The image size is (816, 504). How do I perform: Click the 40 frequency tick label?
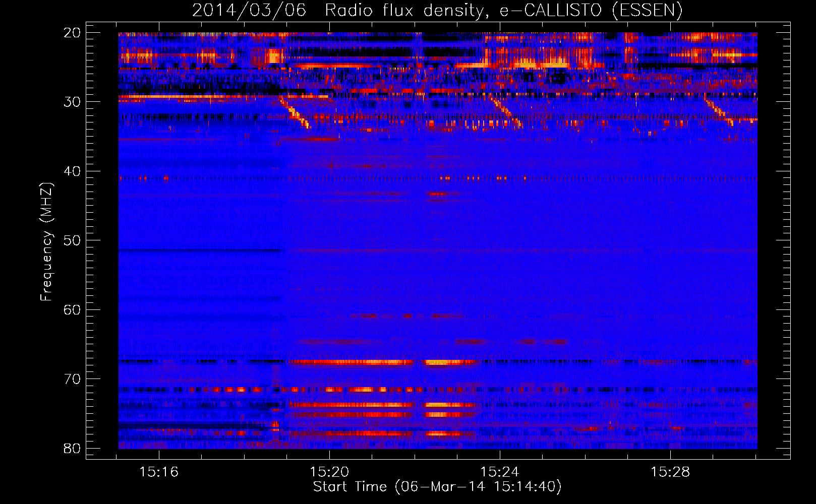tap(72, 171)
